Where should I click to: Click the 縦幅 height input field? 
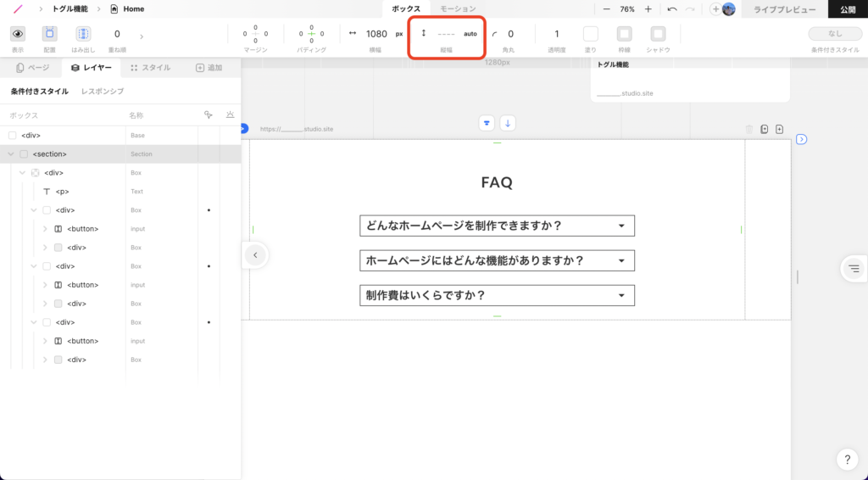(x=446, y=34)
